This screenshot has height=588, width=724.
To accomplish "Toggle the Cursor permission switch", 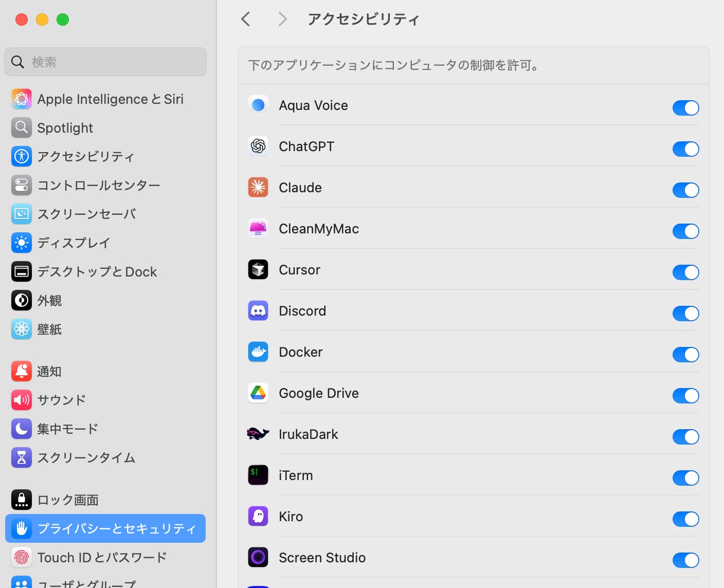I will (686, 272).
